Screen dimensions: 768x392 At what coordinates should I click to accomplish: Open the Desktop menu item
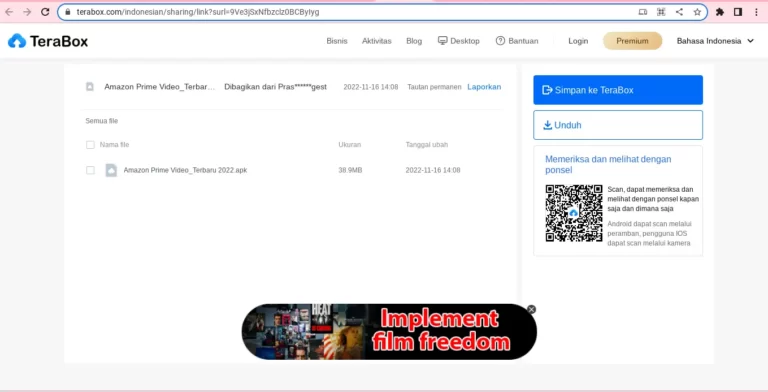tap(458, 41)
